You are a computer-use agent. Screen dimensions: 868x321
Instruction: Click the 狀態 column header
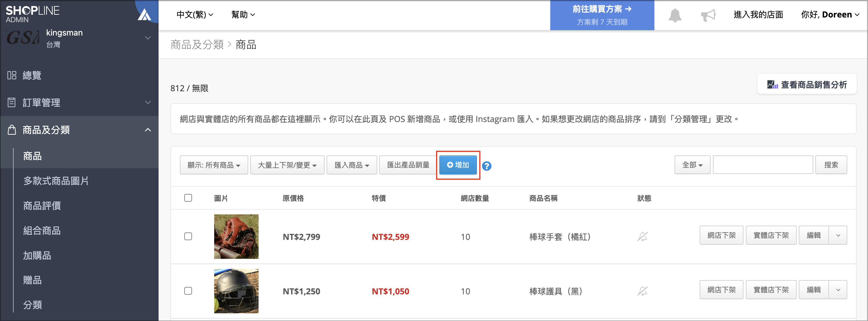(x=644, y=198)
